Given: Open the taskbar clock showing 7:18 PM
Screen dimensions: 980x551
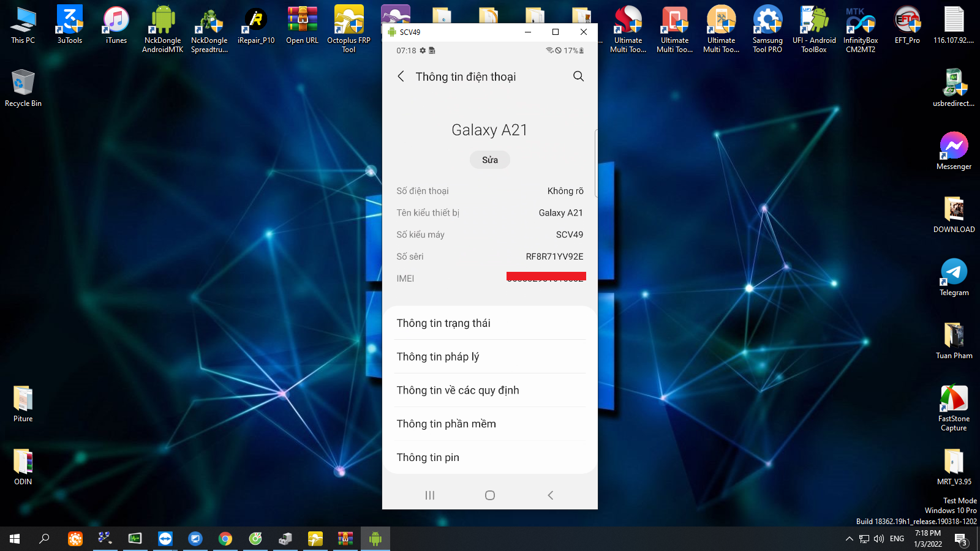Looking at the screenshot, I should (x=928, y=539).
